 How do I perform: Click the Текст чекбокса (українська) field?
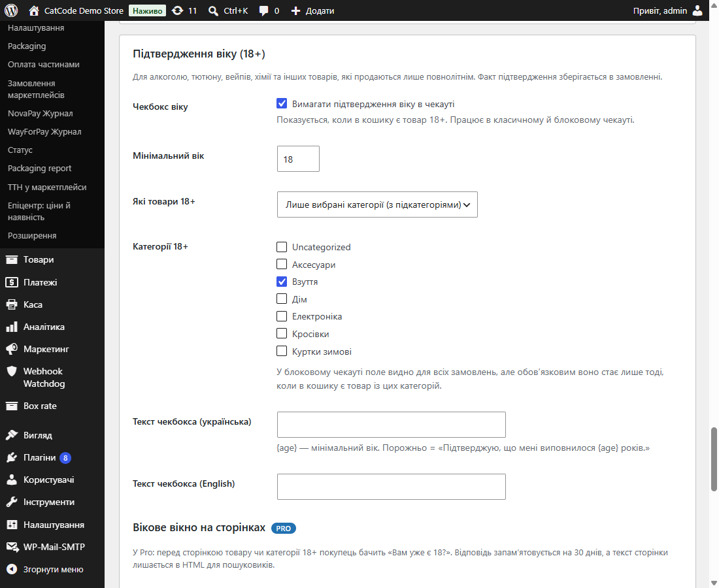[x=391, y=425]
